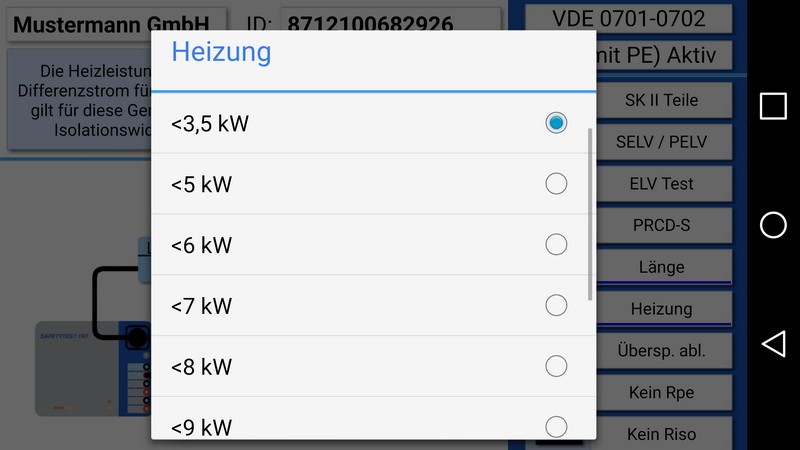Image resolution: width=800 pixels, height=450 pixels.
Task: Click the SK II Teile button
Action: 664,100
